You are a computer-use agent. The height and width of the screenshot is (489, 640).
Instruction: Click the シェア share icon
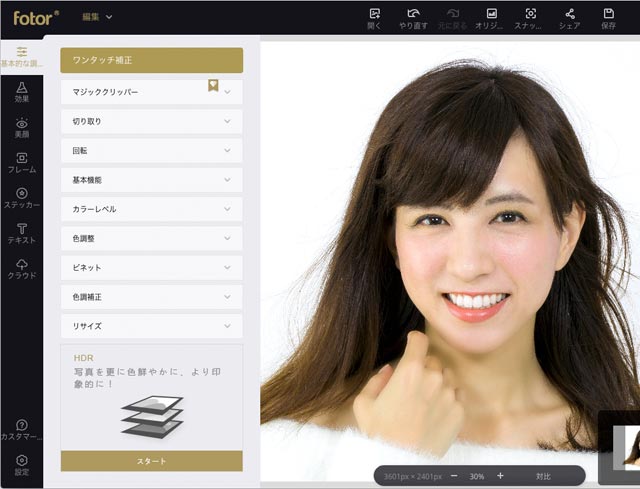click(569, 18)
